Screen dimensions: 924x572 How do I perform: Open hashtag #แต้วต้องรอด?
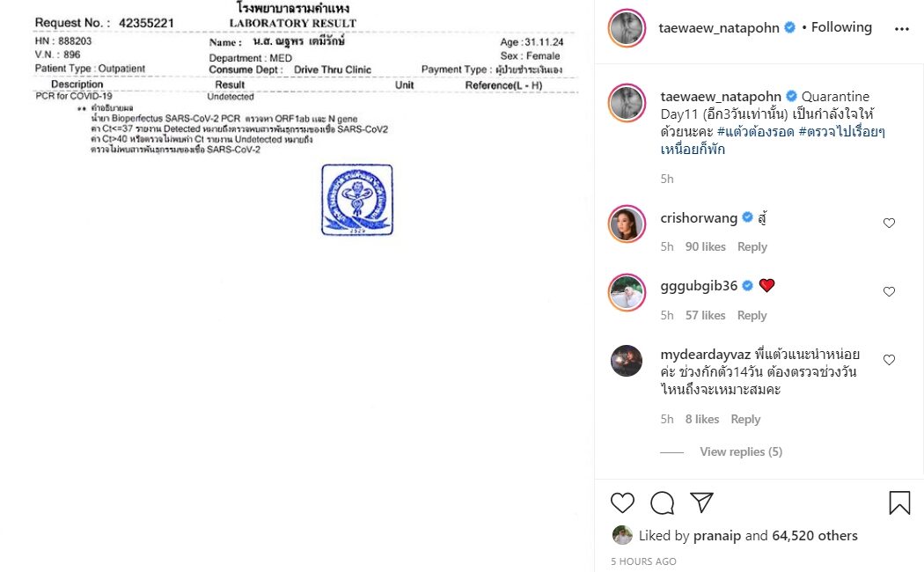click(x=755, y=131)
